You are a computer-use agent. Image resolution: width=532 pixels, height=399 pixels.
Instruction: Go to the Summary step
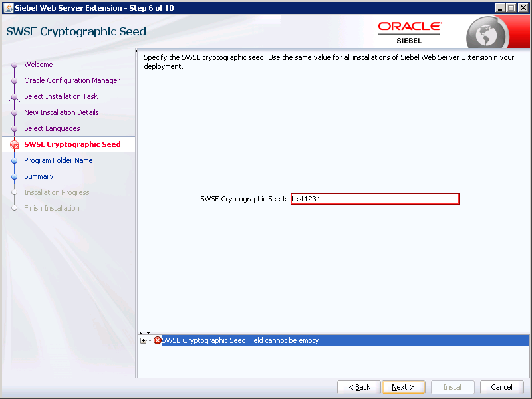(39, 176)
